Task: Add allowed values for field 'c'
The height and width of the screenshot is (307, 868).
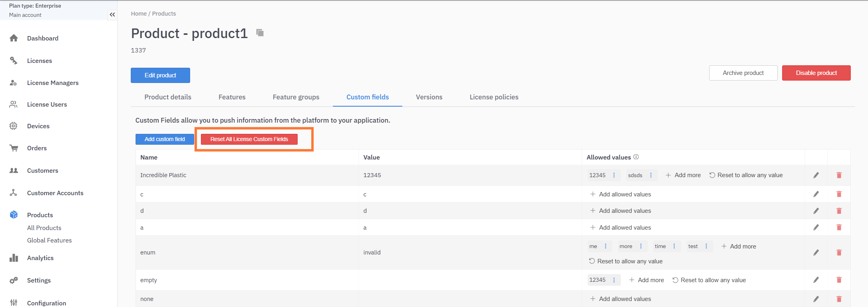Action: pyautogui.click(x=621, y=194)
